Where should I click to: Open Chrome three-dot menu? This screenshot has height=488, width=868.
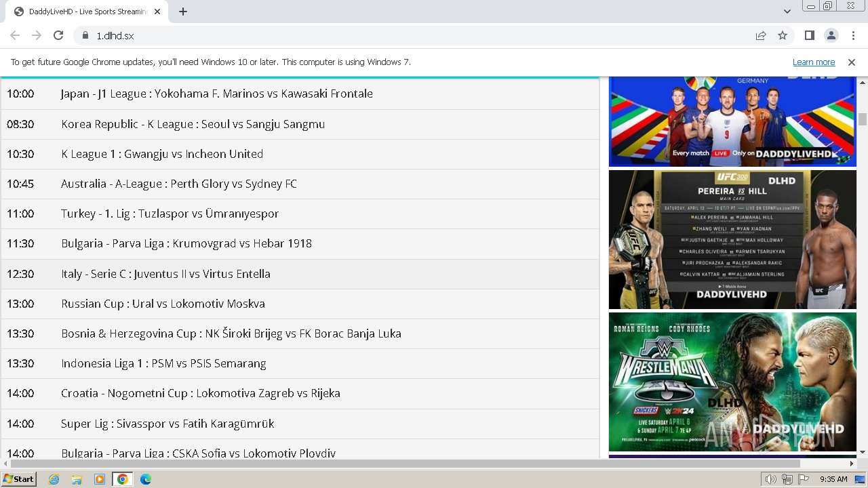point(852,35)
